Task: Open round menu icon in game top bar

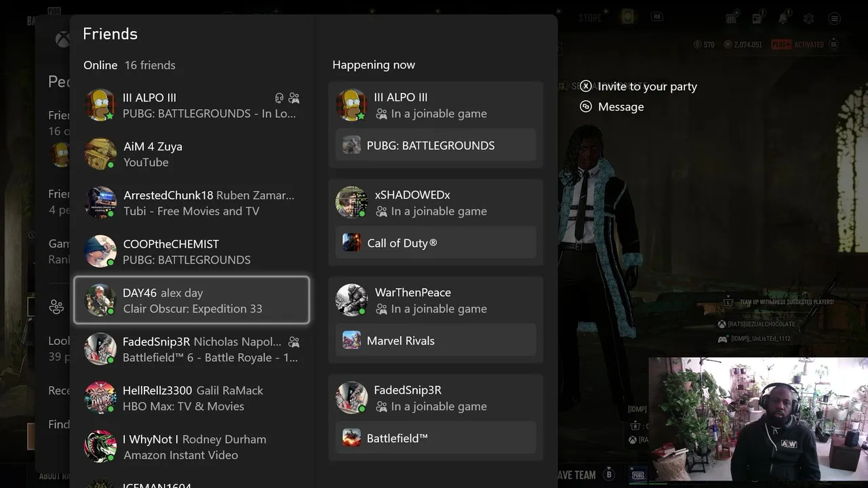Action: point(834,18)
